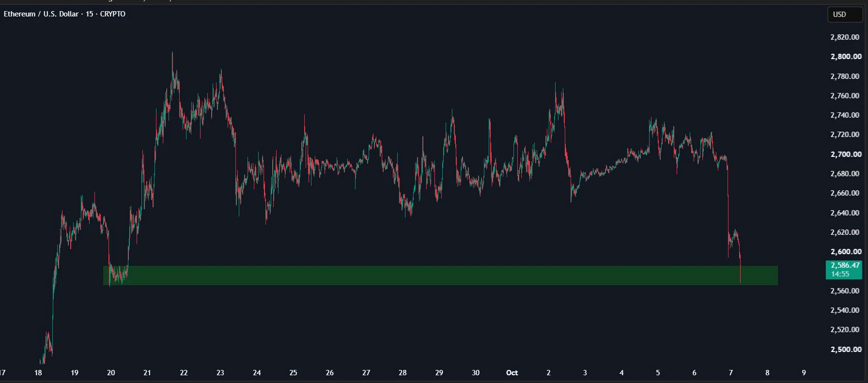Click the 2,760.00 price axis label
Screen dimensions: 868x383
click(x=845, y=96)
